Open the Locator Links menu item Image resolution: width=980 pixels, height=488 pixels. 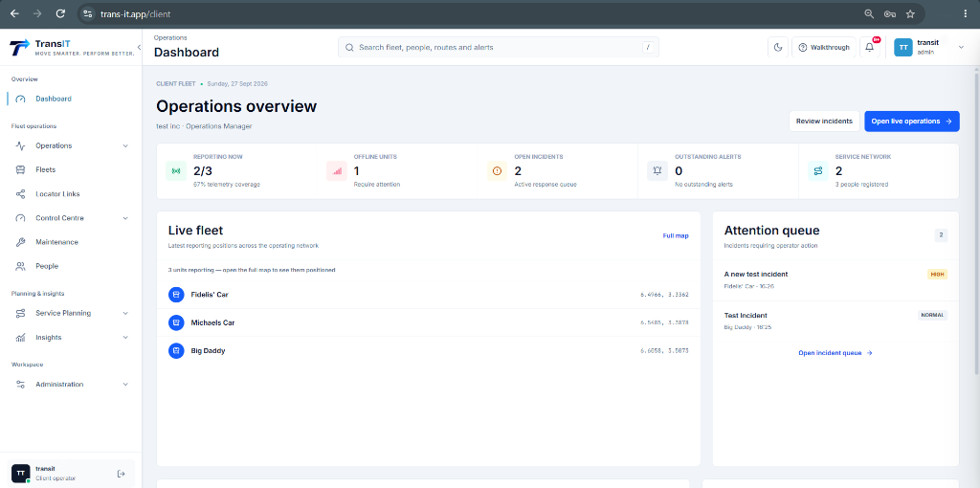(71, 193)
